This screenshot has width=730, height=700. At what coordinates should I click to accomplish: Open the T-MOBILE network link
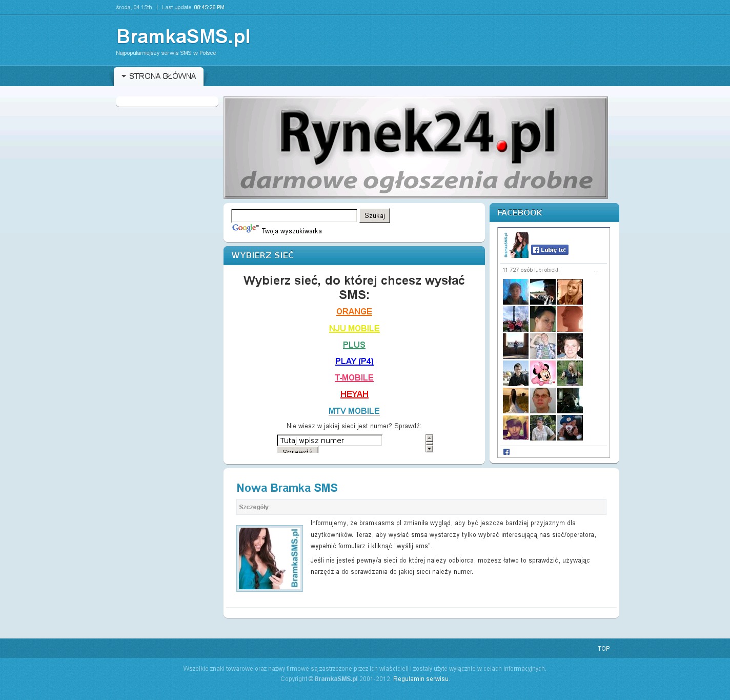coord(354,377)
